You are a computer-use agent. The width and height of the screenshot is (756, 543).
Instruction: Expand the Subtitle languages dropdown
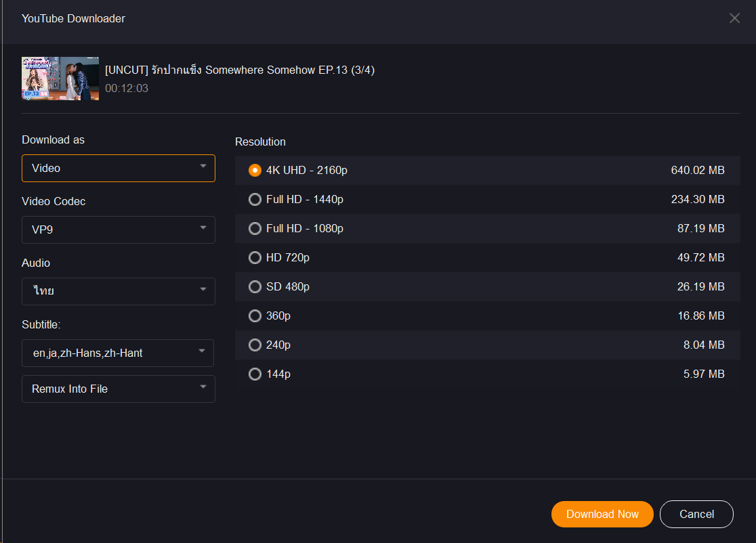118,353
